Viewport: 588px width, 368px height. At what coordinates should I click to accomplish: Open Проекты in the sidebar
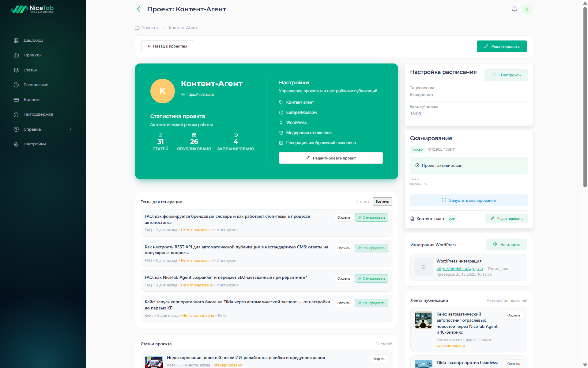(32, 55)
